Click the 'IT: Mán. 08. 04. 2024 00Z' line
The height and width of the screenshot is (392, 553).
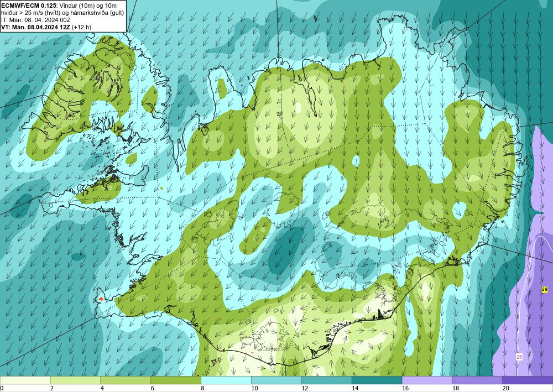pos(36,20)
